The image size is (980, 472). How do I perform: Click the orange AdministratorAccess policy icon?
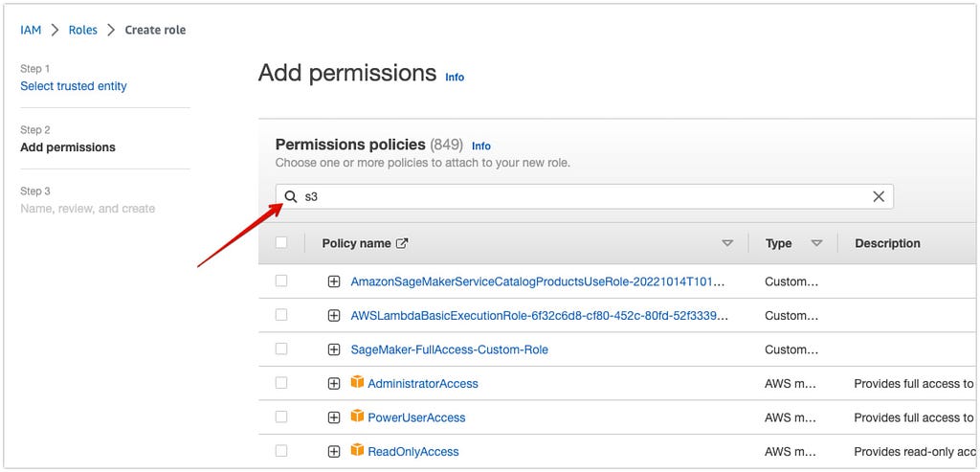point(357,383)
